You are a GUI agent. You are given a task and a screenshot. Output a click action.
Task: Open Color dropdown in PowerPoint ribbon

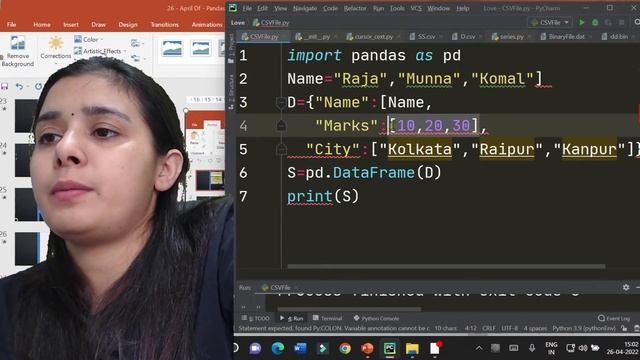coord(89,39)
